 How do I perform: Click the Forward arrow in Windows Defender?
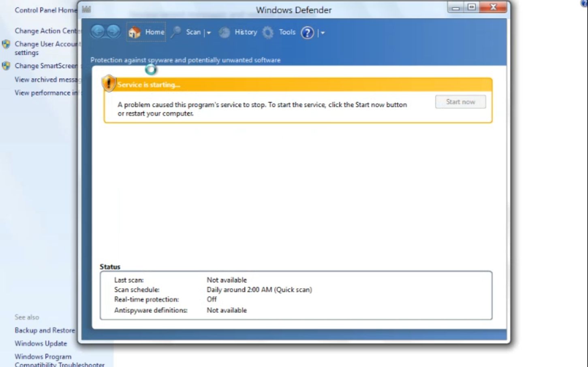pos(113,32)
